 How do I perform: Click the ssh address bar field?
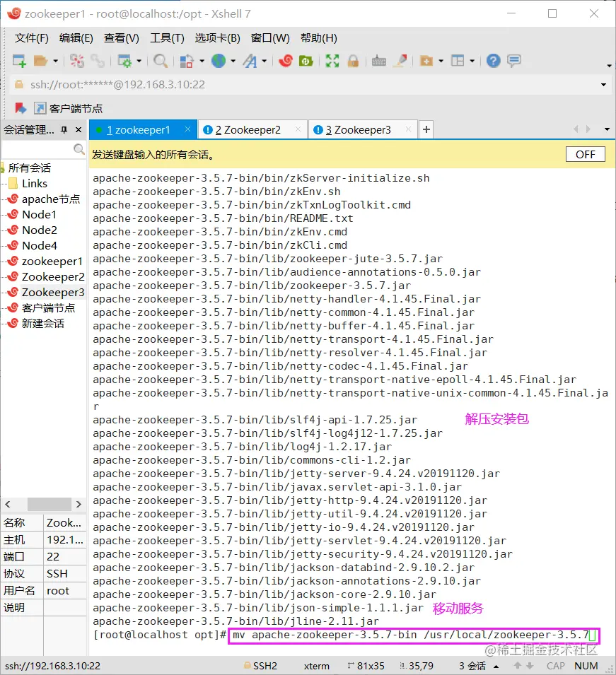310,85
